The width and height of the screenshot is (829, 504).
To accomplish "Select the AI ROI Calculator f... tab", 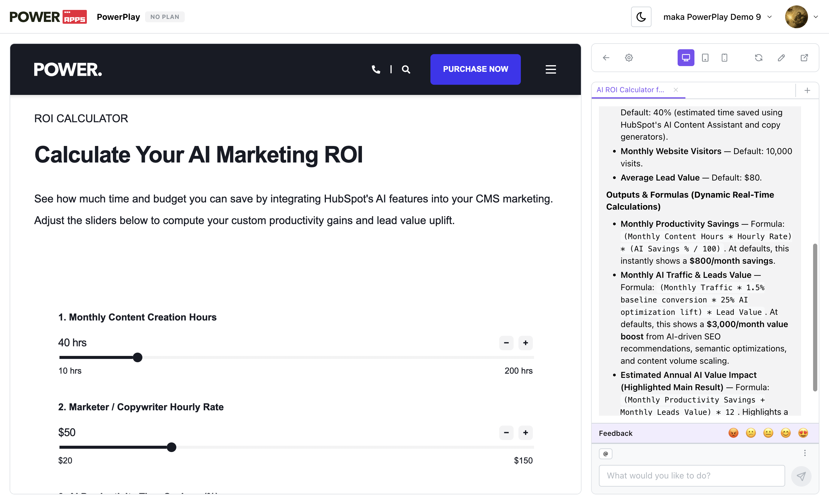I will pos(630,90).
